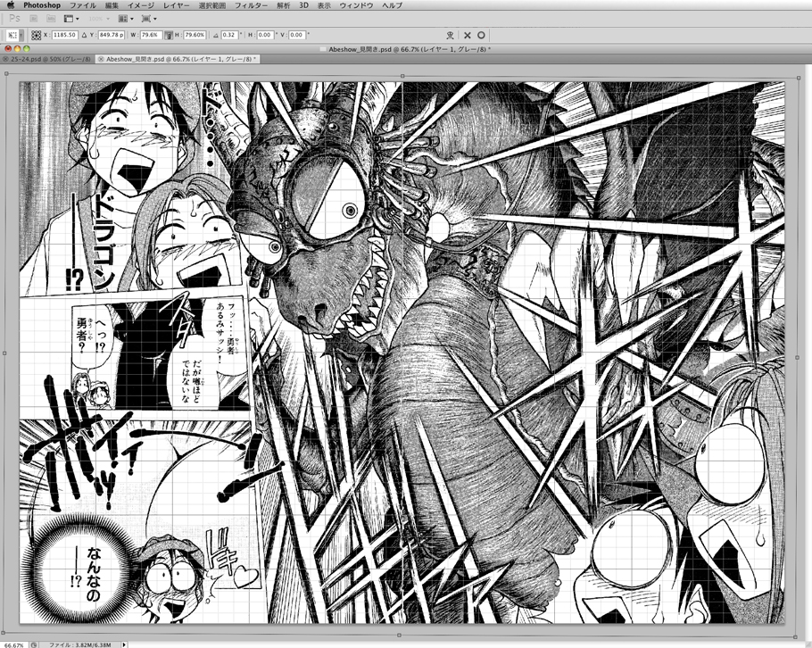The image size is (812, 648).
Task: Open the status bar arrow menu
Action: tap(124, 645)
